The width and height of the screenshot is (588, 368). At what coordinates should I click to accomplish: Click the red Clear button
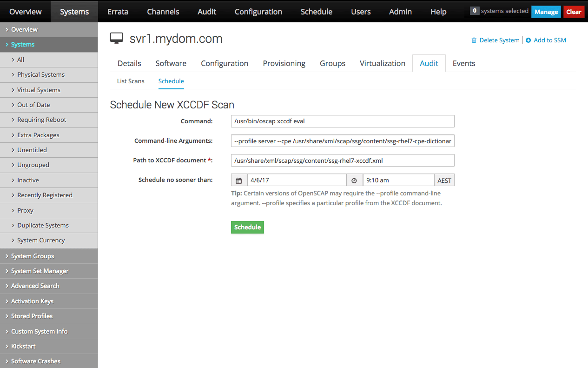(x=574, y=12)
